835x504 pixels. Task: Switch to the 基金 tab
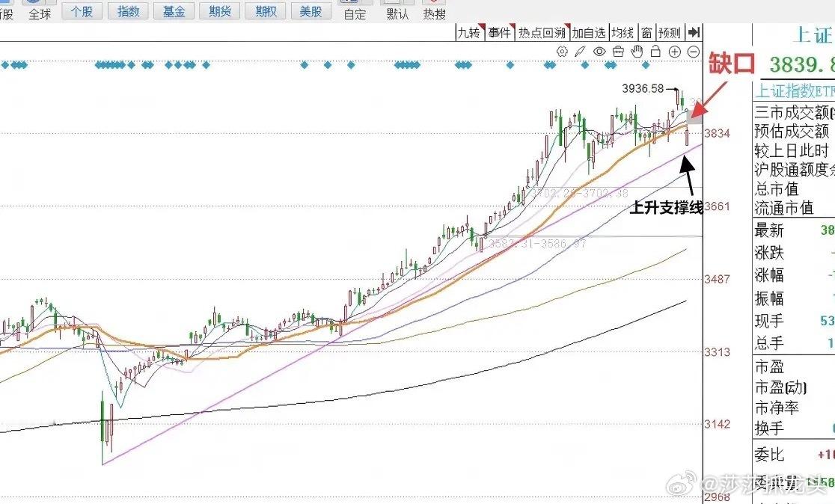[x=174, y=11]
